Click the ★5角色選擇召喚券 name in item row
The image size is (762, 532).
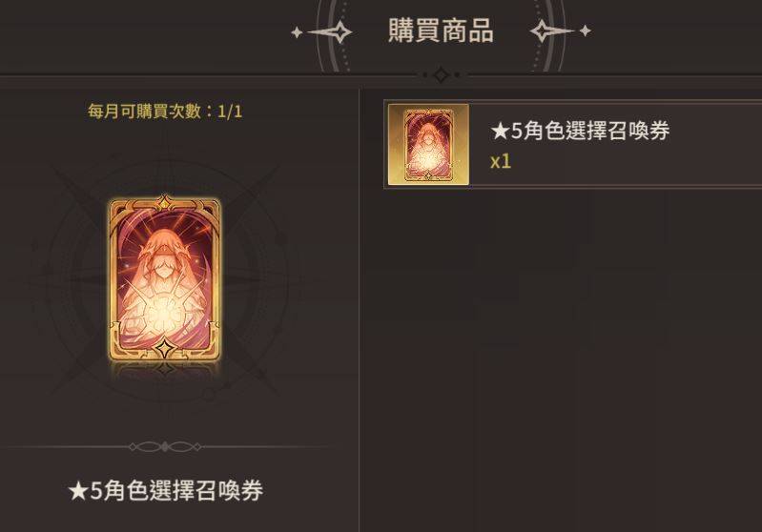click(580, 131)
